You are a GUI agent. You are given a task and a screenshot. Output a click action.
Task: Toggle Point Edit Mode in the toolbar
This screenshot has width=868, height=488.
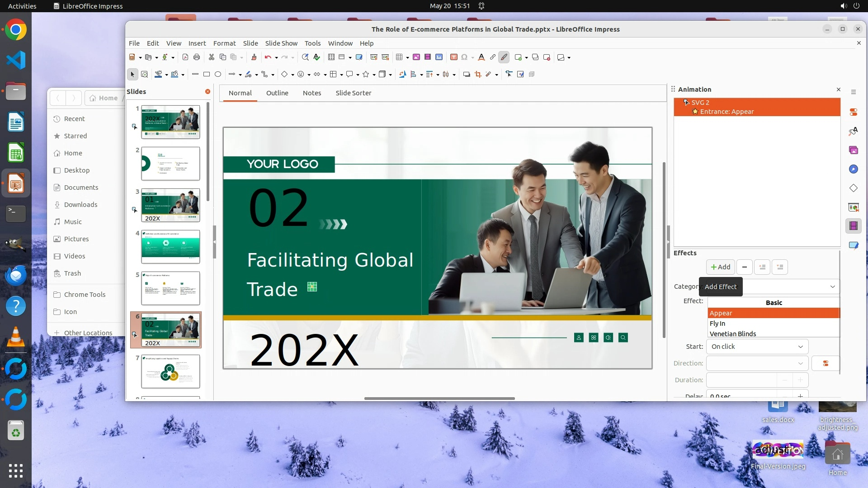click(x=509, y=75)
